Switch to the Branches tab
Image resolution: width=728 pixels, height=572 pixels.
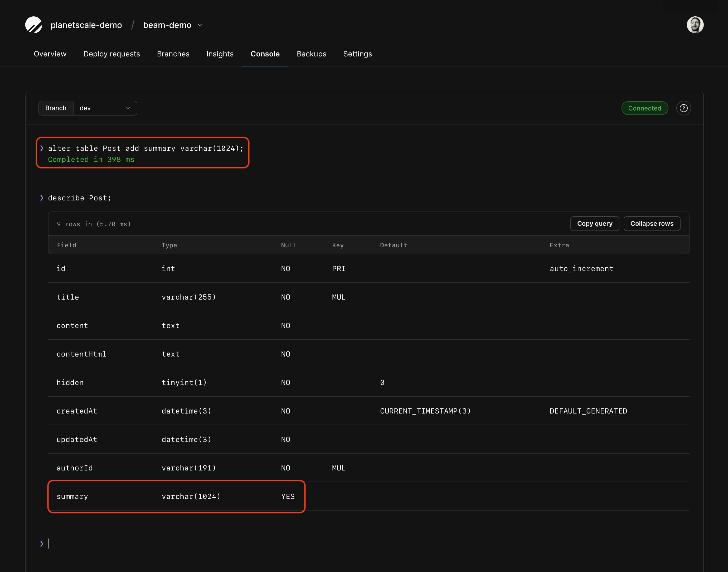[x=173, y=54]
